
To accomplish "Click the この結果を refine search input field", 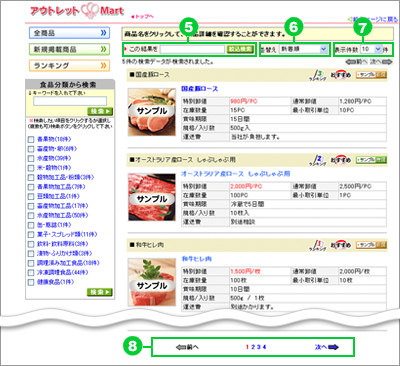I will [x=192, y=49].
